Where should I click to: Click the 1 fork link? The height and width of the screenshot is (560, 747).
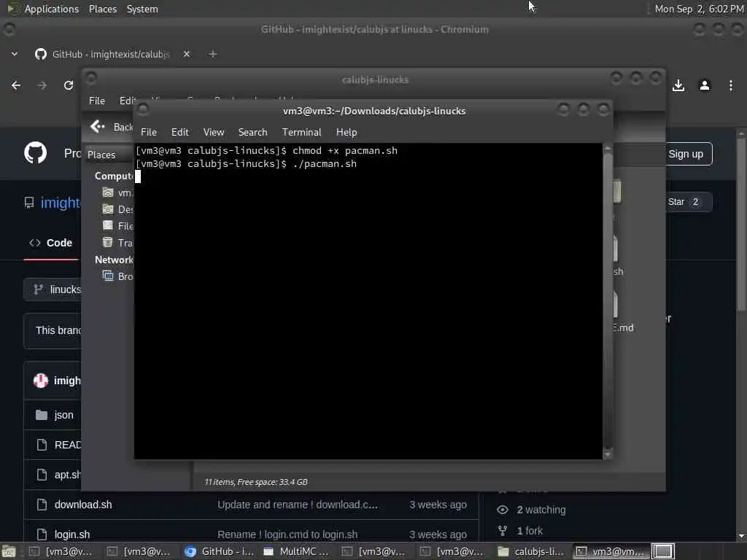coord(530,531)
